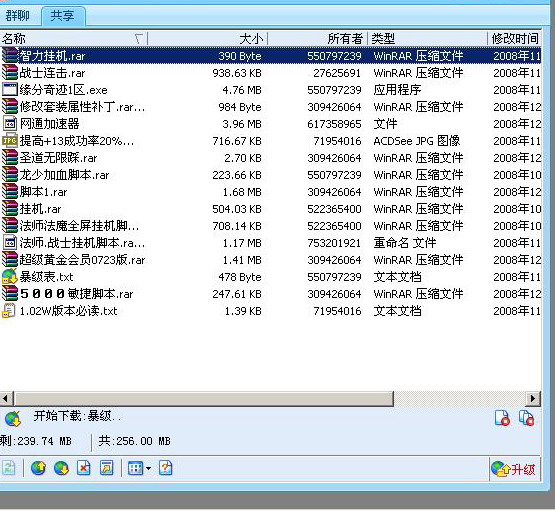This screenshot has height=511, width=555.
Task: Click the refresh list toolbar icon
Action: (x=9, y=468)
